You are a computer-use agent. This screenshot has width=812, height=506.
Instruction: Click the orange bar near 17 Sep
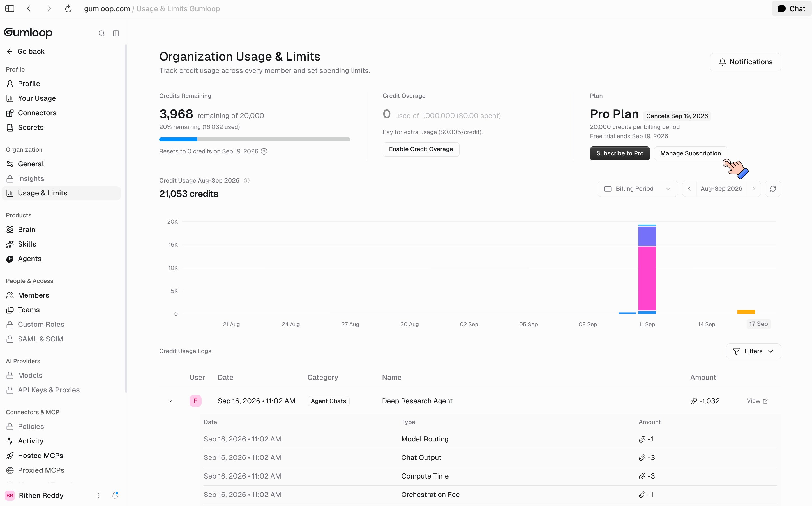[x=746, y=312]
